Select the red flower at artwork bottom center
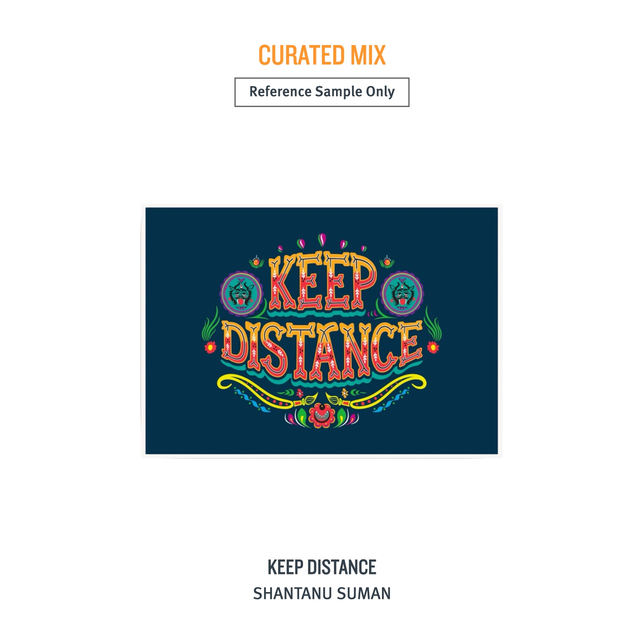This screenshot has height=644, width=644. pos(321,415)
